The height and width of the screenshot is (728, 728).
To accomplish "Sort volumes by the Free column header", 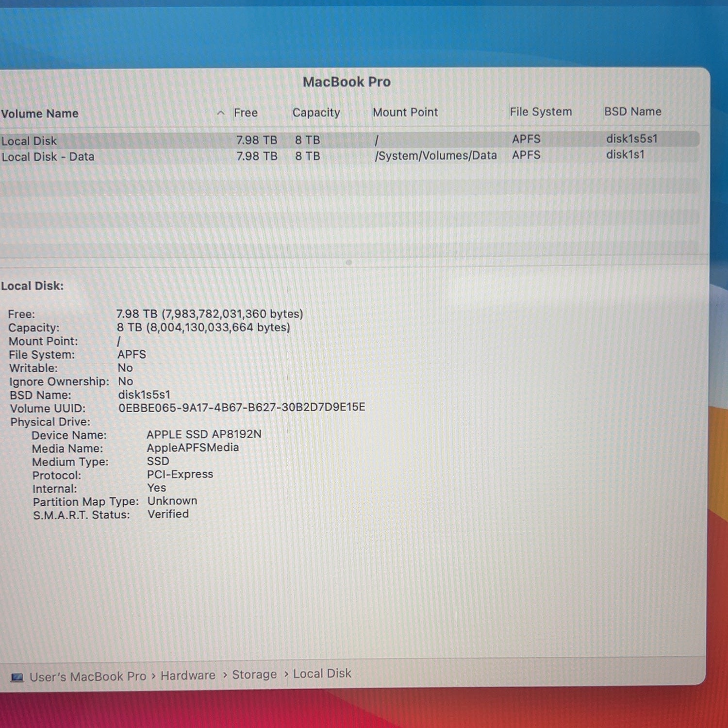I will pos(246,113).
